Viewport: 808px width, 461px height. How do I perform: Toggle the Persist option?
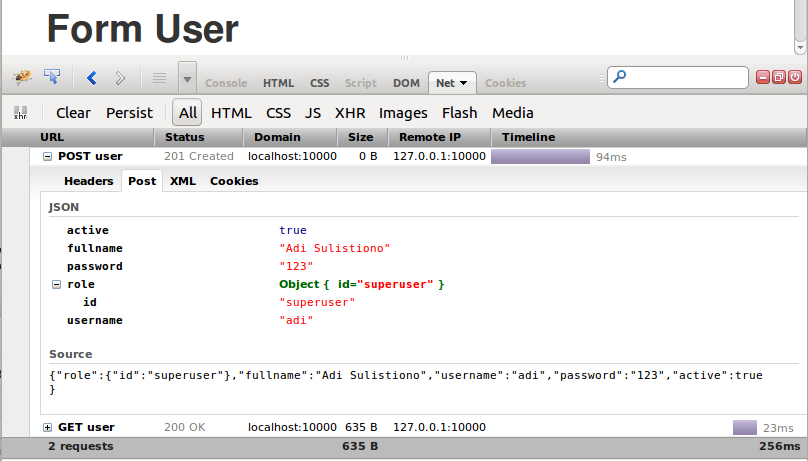pyautogui.click(x=129, y=113)
